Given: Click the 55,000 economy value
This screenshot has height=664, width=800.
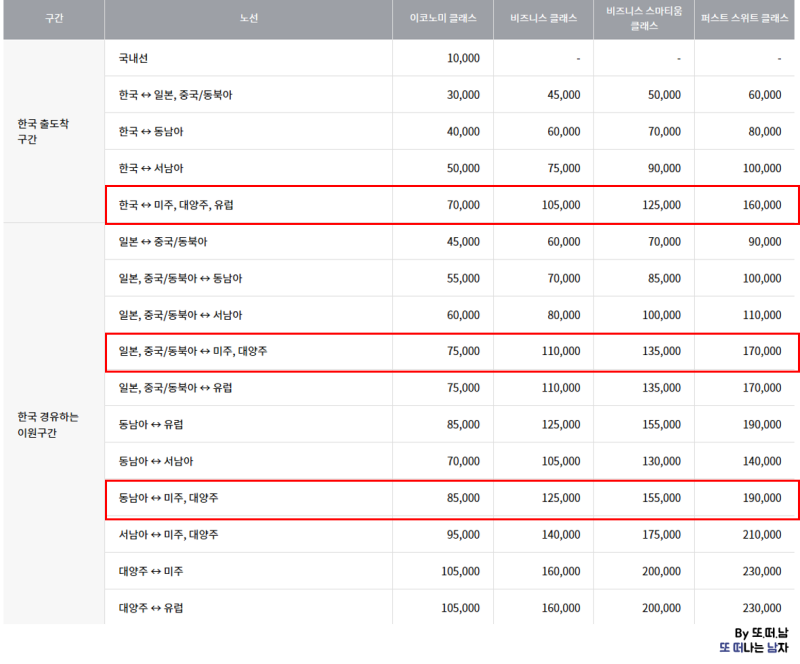Looking at the screenshot, I should coord(463,279).
